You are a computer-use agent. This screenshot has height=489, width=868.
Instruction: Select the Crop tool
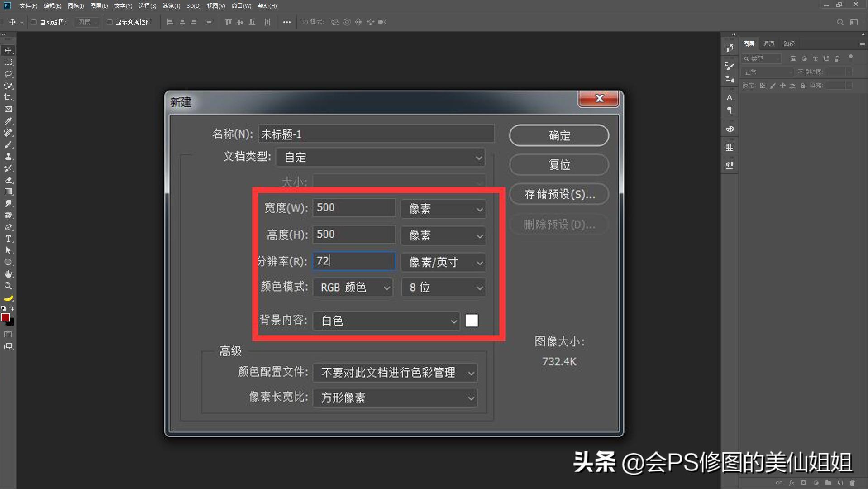click(x=8, y=97)
